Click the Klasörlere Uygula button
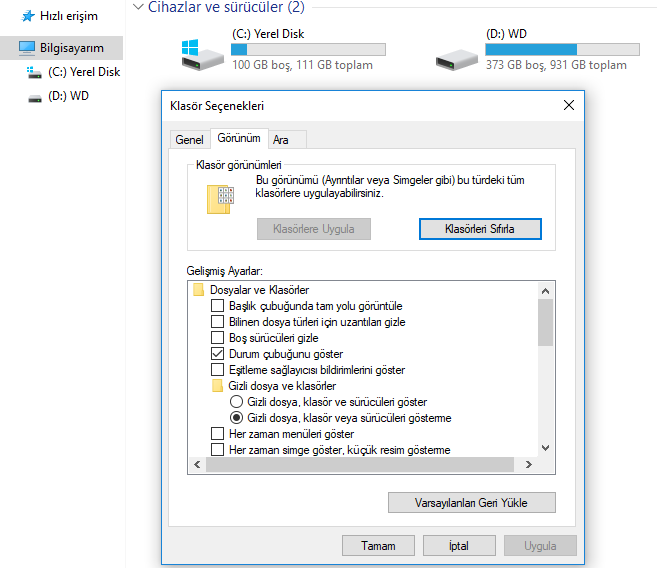Image resolution: width=657 pixels, height=568 pixels. pos(313,229)
